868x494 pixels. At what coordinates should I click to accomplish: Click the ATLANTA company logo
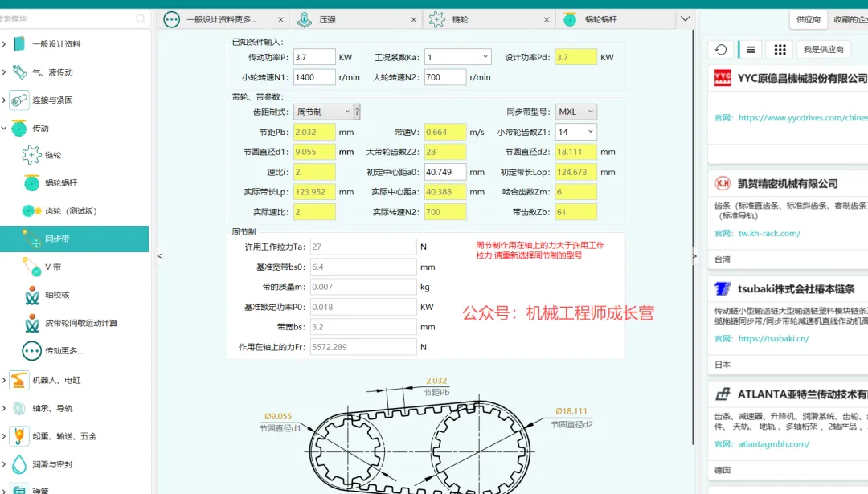(723, 394)
